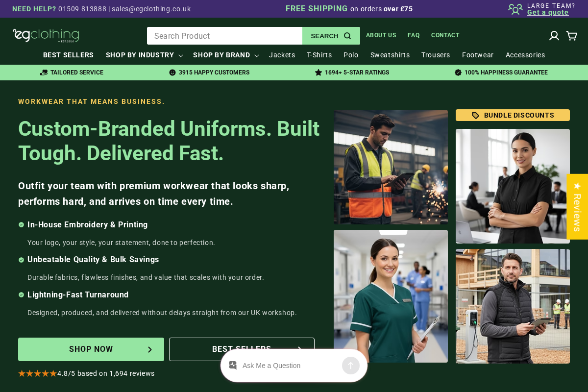
Task: Click the large team people icon
Action: (x=515, y=9)
